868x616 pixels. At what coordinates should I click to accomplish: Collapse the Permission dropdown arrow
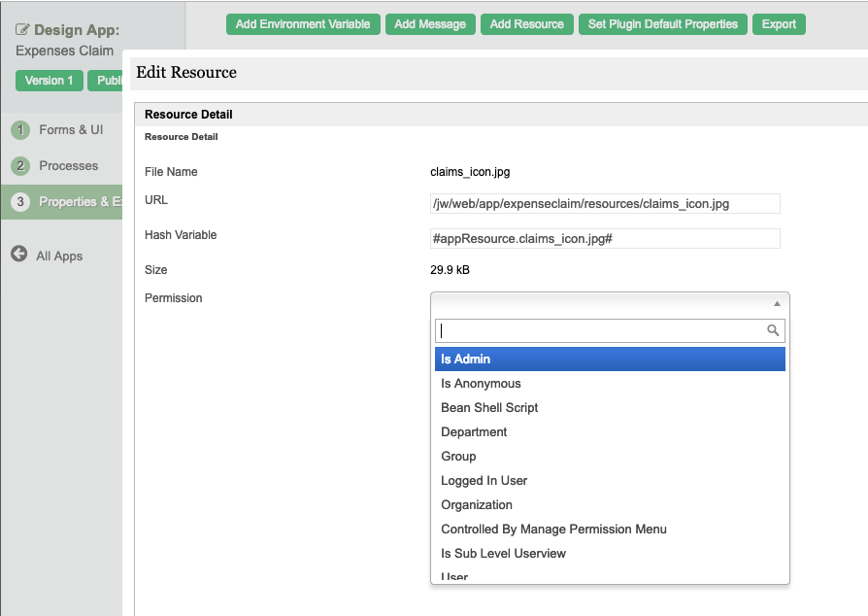[x=777, y=303]
